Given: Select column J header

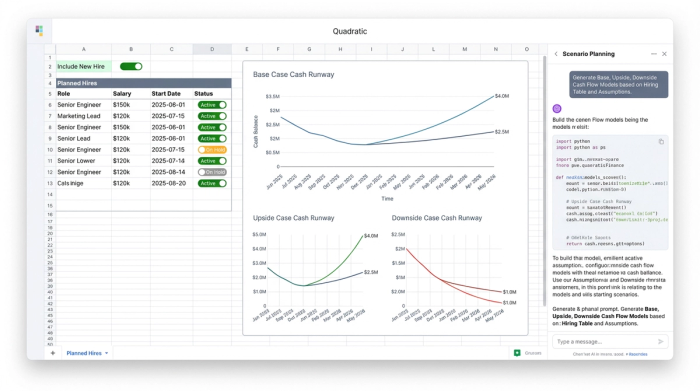Looking at the screenshot, I should 402,49.
